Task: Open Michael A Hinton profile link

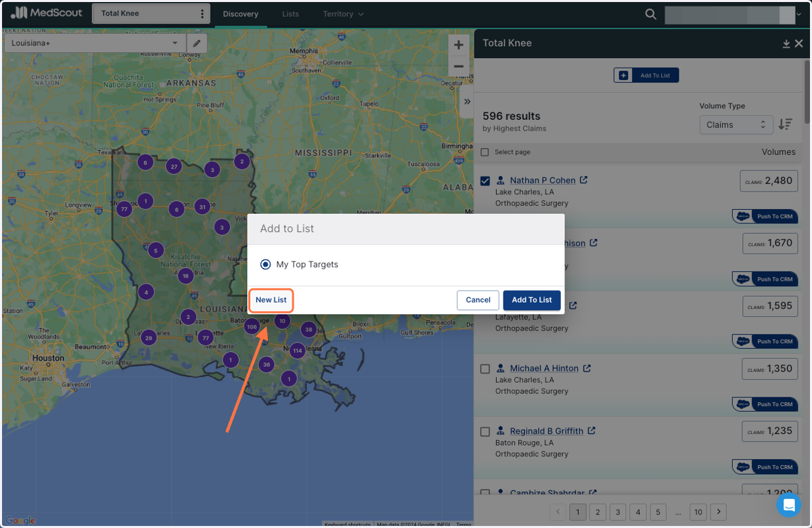Action: [x=544, y=368]
